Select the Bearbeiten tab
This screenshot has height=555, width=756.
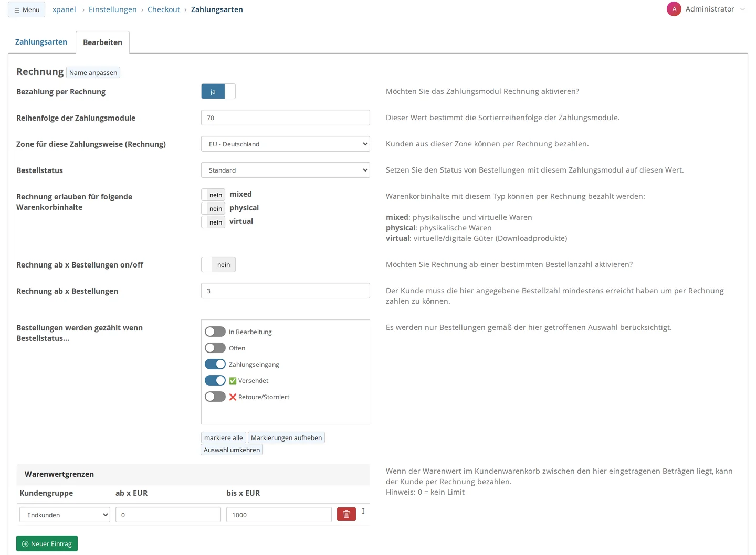click(x=102, y=42)
